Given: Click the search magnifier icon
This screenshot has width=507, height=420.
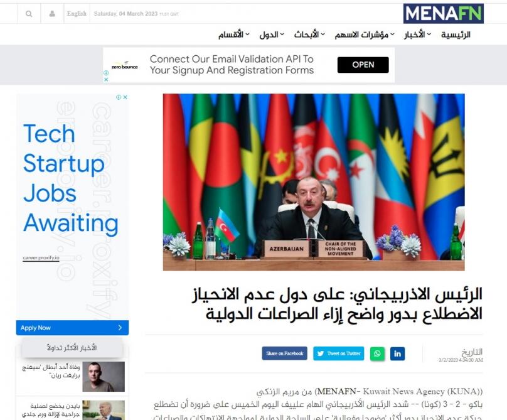Looking at the screenshot, I should pos(29,14).
